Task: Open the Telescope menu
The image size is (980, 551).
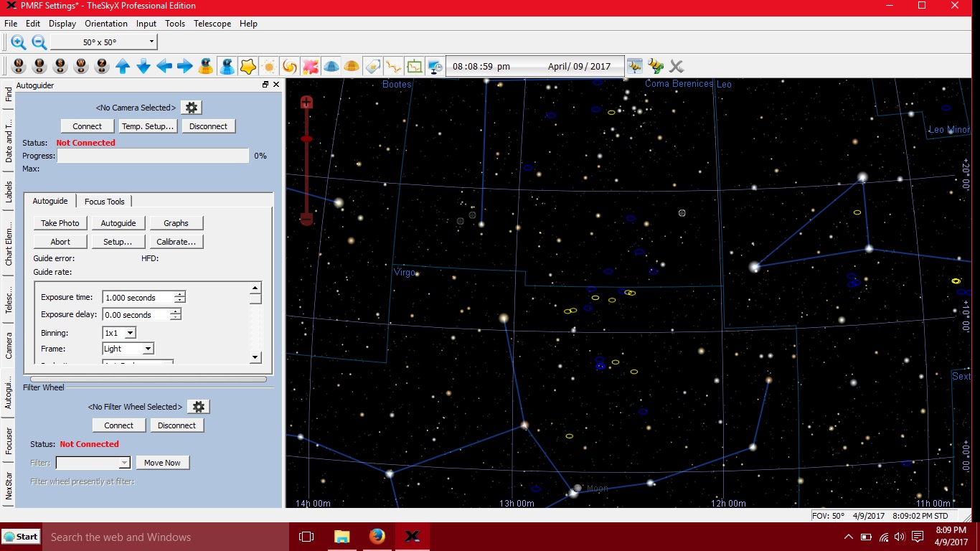Action: tap(212, 24)
